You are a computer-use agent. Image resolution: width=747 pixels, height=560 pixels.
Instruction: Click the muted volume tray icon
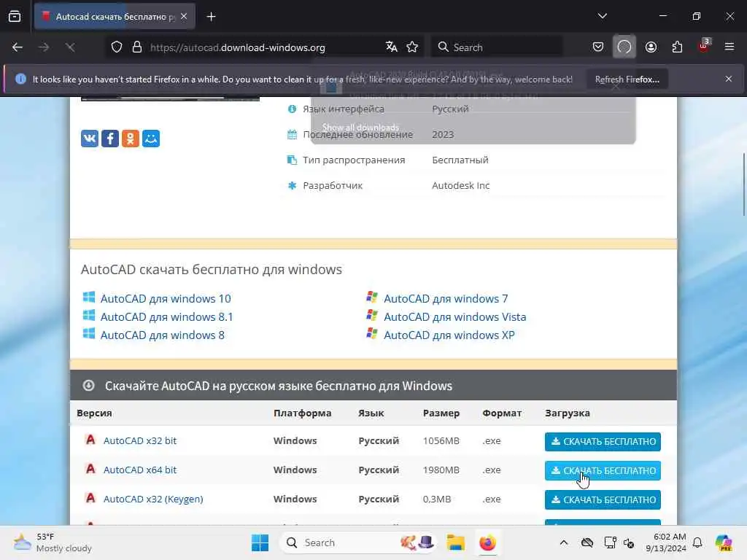coord(628,542)
